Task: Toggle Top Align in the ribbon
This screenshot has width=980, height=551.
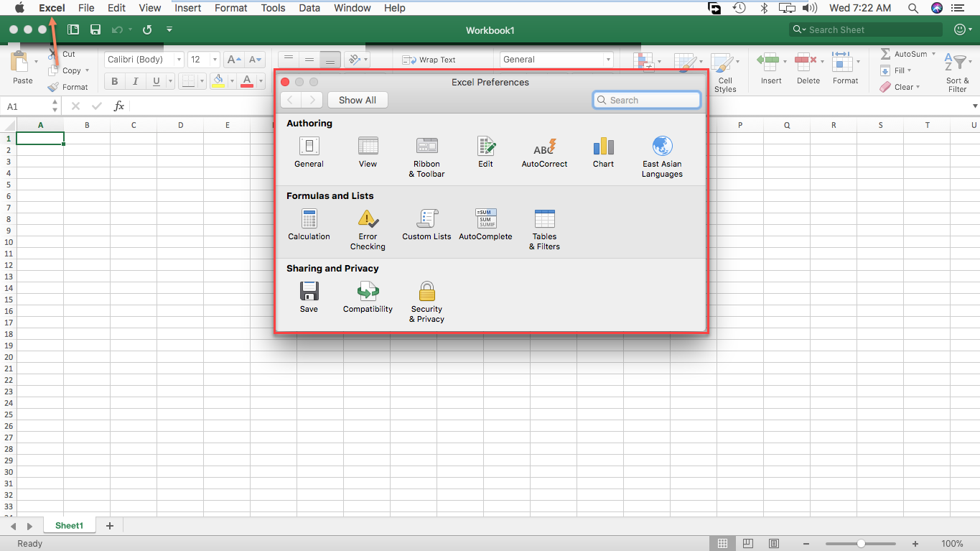Action: tap(288, 60)
